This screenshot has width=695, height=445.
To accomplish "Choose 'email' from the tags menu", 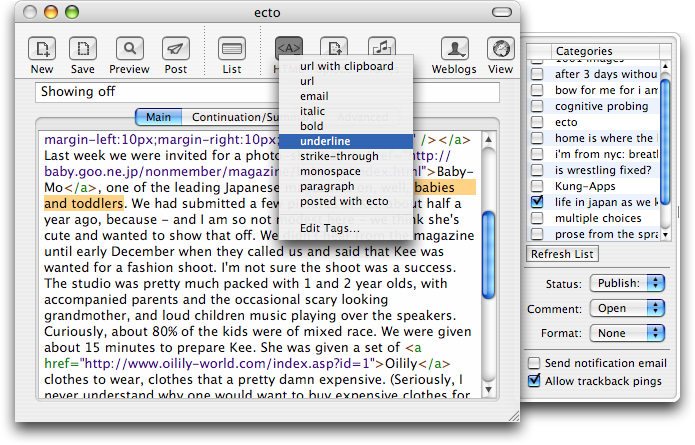I will click(x=346, y=97).
